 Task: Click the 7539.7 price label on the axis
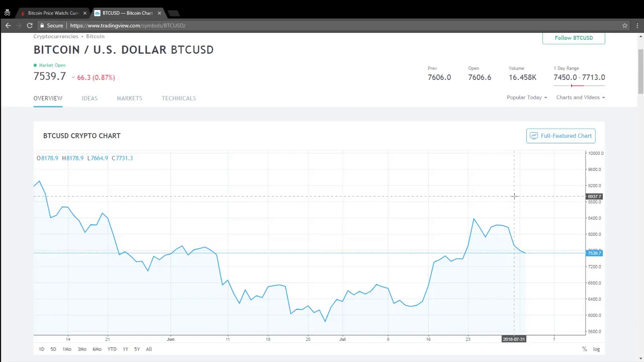pos(594,253)
